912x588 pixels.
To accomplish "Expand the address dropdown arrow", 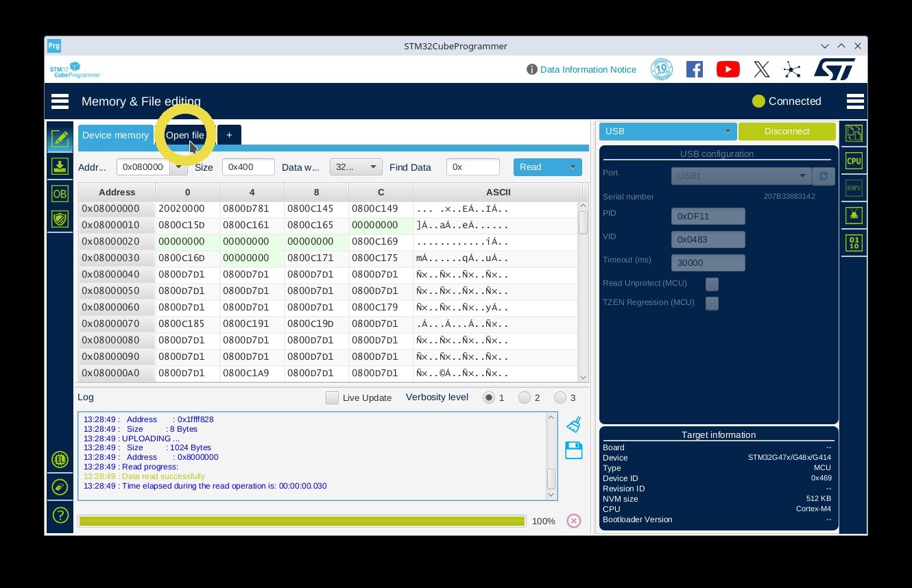I will 179,167.
